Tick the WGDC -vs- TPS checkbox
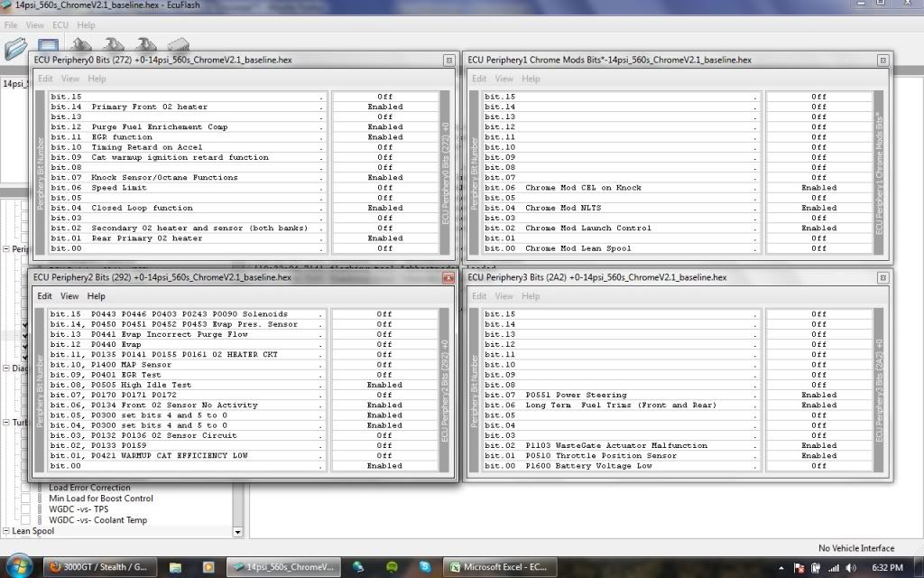The height and width of the screenshot is (578, 924). pyautogui.click(x=26, y=509)
